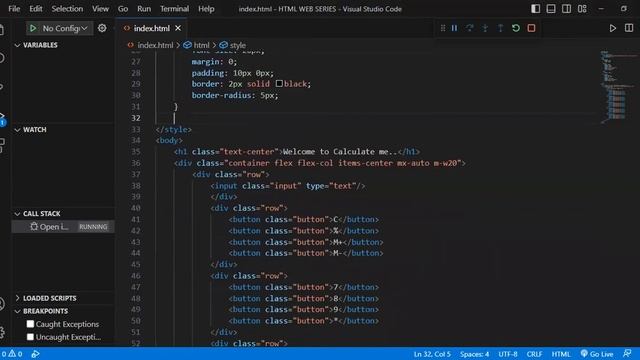Viewport: 640px width, 360px height.
Task: Open the notifications status bar icon
Action: [627, 354]
